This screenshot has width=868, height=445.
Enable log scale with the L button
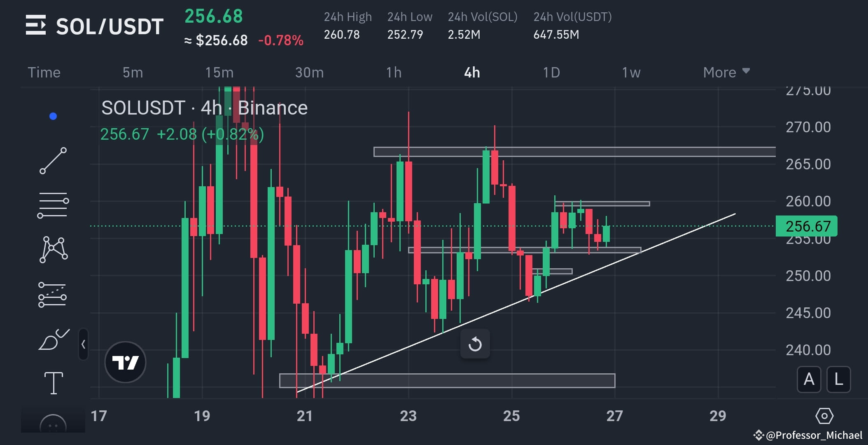tap(838, 380)
